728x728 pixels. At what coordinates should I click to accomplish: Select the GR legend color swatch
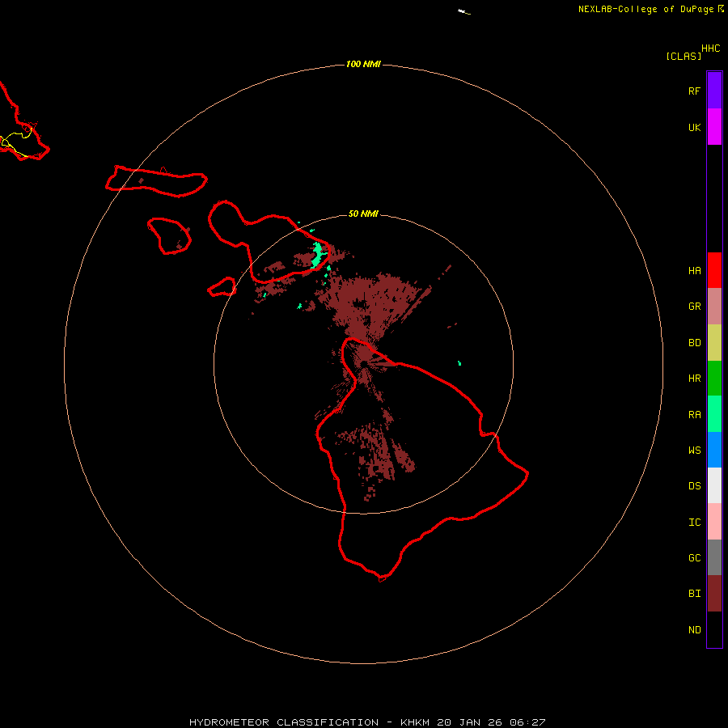coord(714,307)
